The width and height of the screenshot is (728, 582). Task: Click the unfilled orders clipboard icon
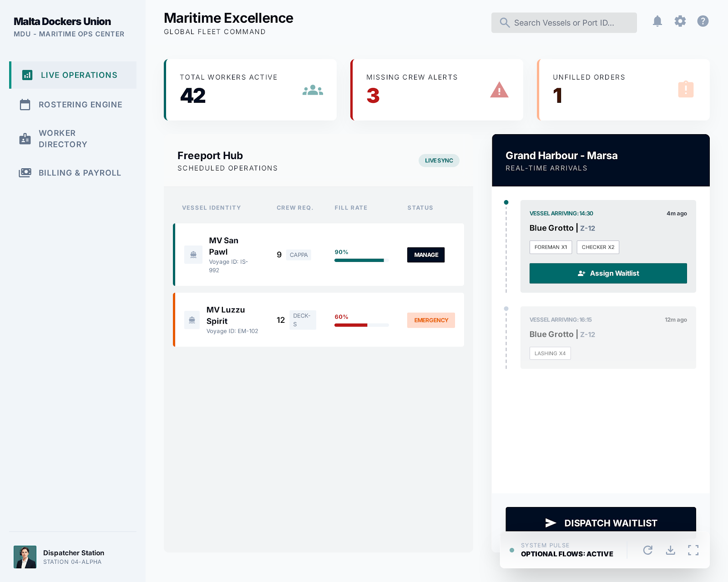click(x=686, y=89)
